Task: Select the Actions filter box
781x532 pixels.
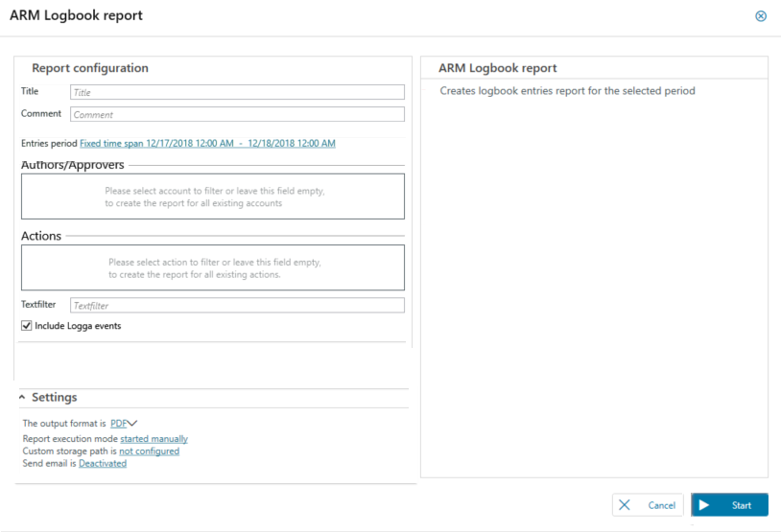Action: click(x=213, y=267)
